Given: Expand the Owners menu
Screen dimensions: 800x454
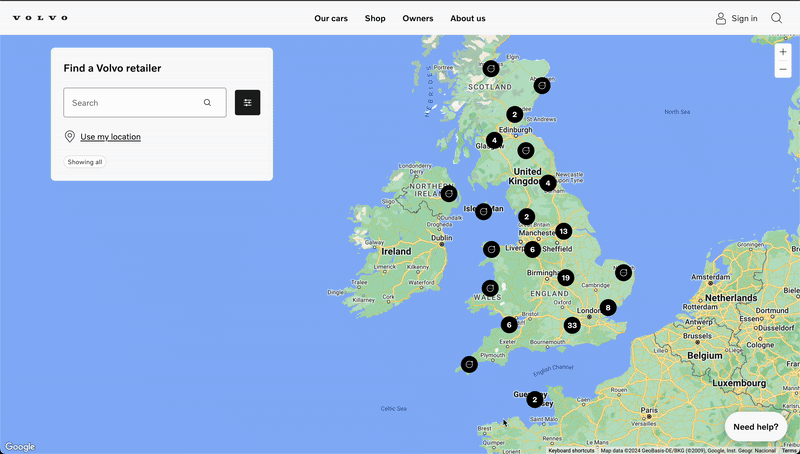Looking at the screenshot, I should (x=418, y=18).
